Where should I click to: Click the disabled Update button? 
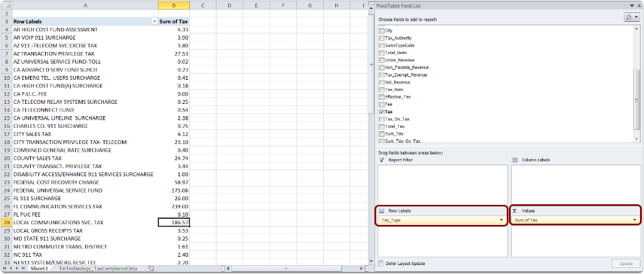click(626, 263)
